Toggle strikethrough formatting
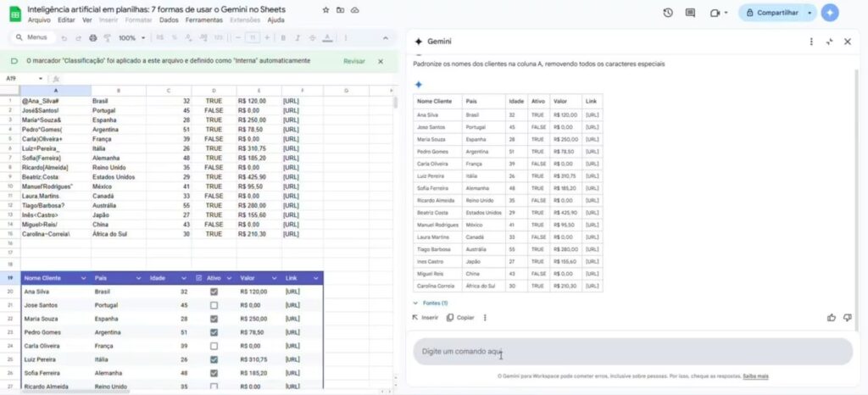Viewport: 868px width, 395px height. click(312, 38)
